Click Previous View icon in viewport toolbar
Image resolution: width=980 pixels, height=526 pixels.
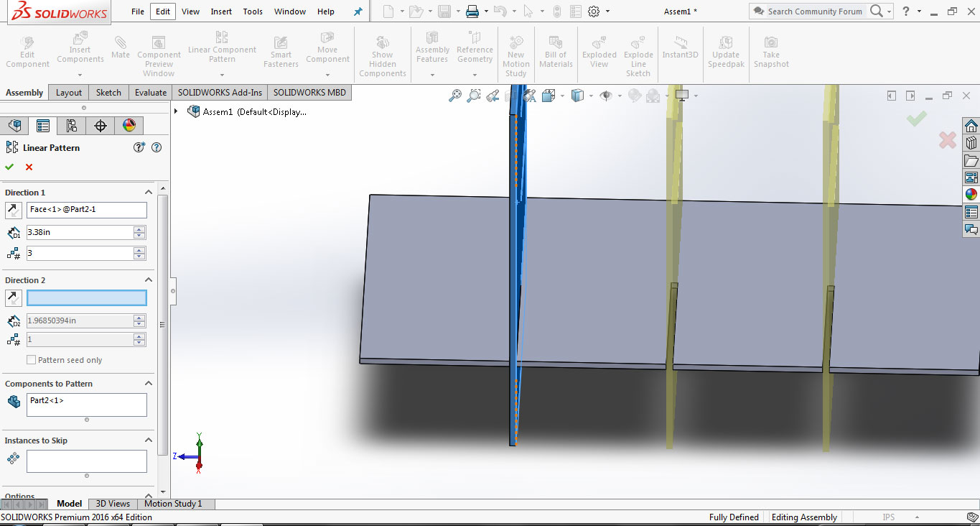coord(493,95)
